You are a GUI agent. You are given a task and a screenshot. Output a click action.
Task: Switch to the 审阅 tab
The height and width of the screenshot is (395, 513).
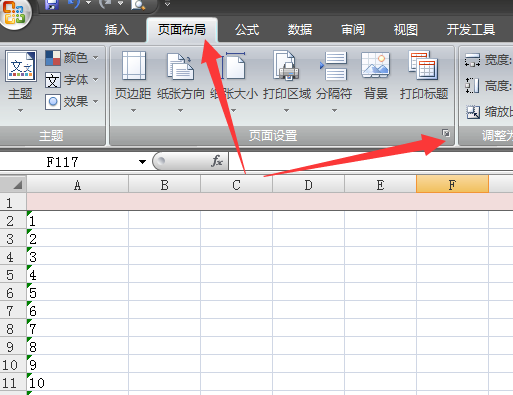[353, 30]
